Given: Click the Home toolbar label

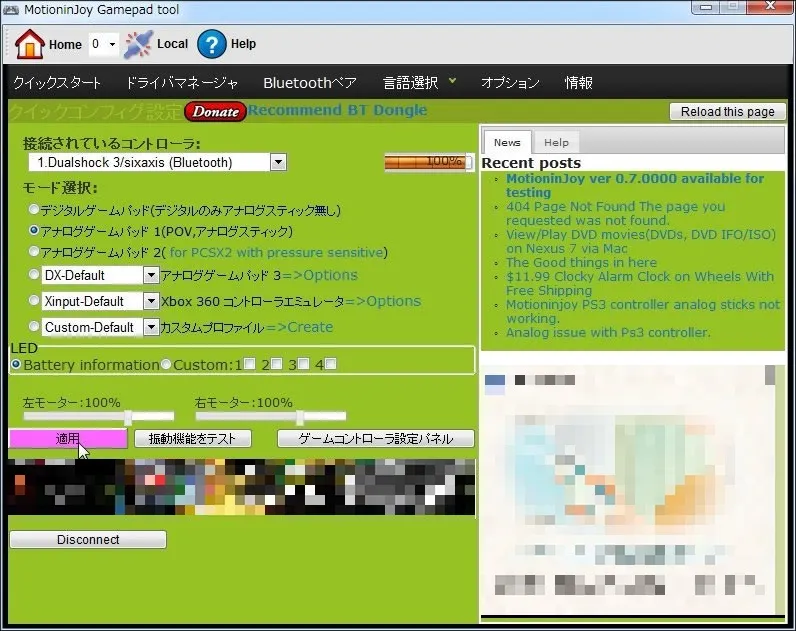Looking at the screenshot, I should [x=65, y=45].
